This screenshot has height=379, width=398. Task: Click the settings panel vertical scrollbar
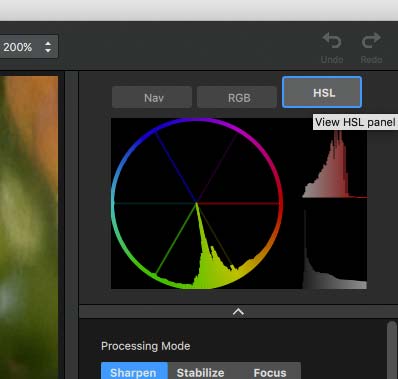[x=392, y=350]
